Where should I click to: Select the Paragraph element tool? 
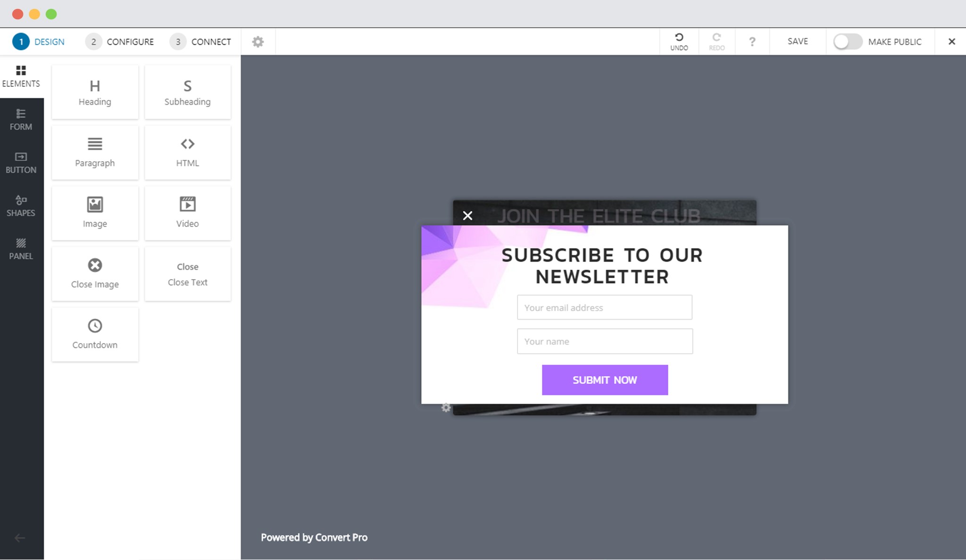[x=95, y=151]
